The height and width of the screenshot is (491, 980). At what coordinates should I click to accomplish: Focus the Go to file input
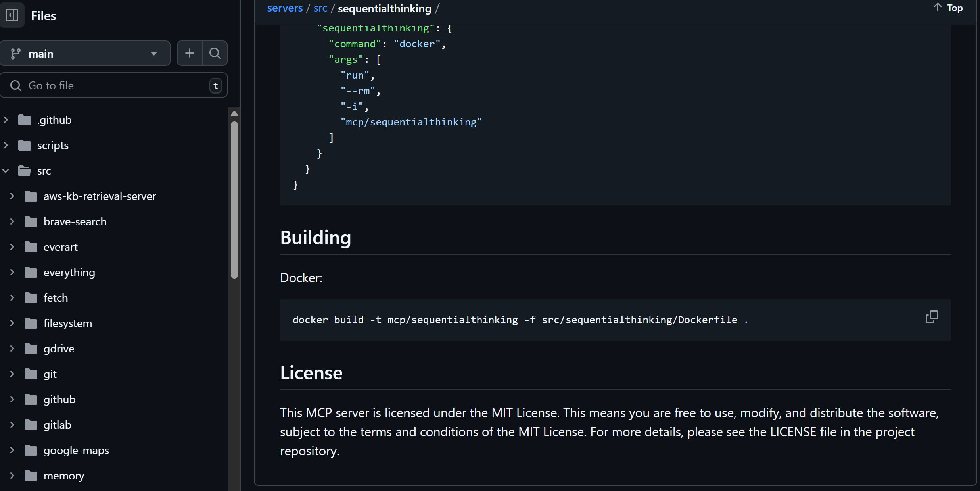(113, 85)
